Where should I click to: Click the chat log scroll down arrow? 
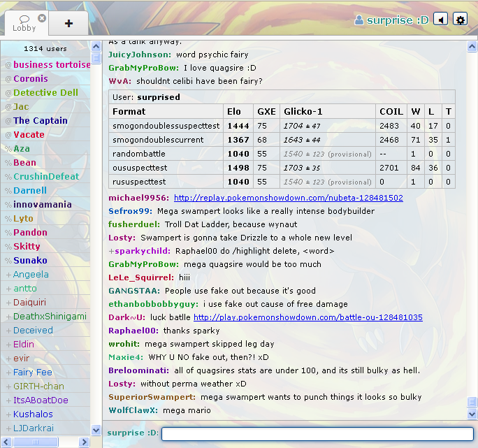pyautogui.click(x=472, y=414)
